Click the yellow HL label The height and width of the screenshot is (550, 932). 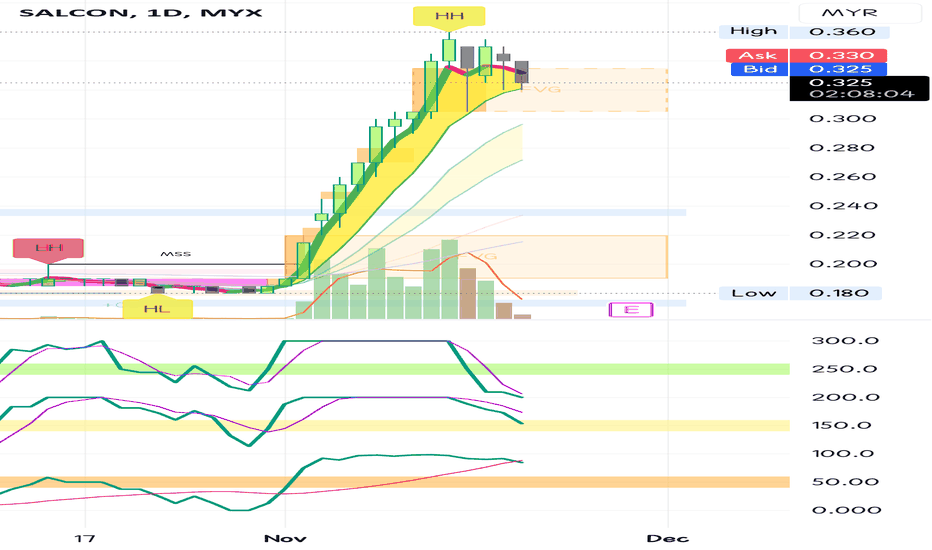158,309
